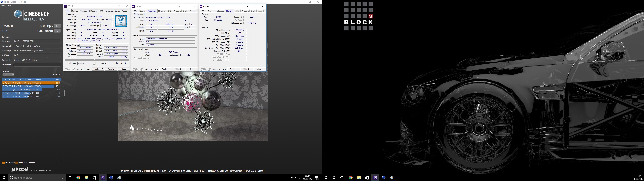This screenshot has height=181, width=644.
Task: Click Validate in CPU-Z CPU window
Action: click(x=111, y=69)
